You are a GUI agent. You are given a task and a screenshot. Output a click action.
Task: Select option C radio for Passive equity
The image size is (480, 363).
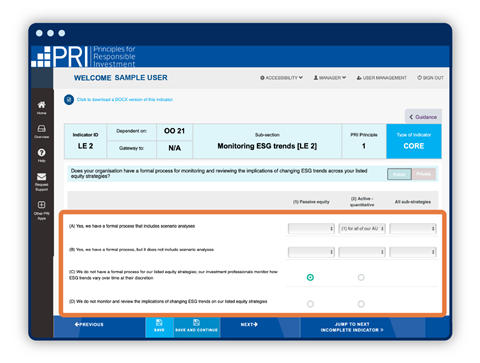pyautogui.click(x=310, y=277)
